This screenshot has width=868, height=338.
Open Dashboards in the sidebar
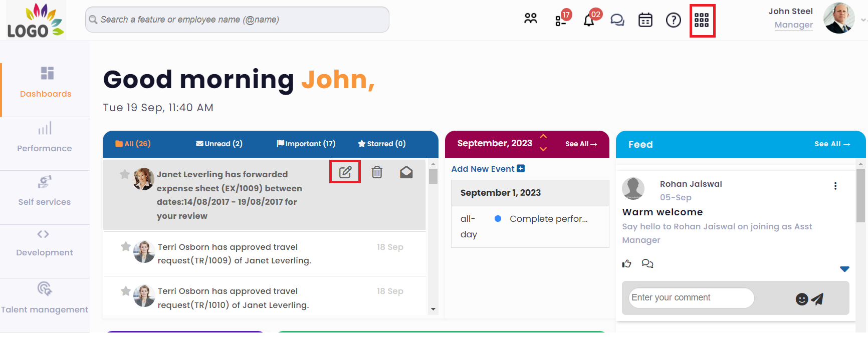[46, 83]
